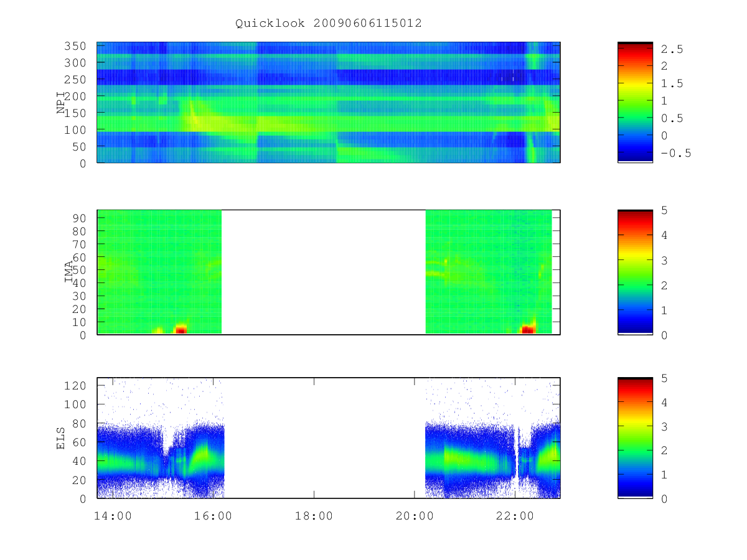
Task: Click "5" on the ELS color scale
Action: click(664, 378)
